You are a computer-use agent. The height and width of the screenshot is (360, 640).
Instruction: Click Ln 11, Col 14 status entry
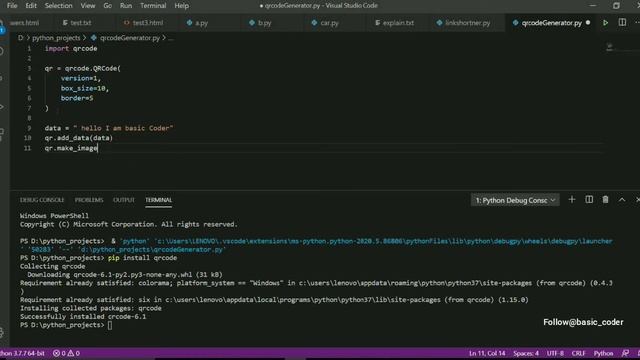coord(487,353)
